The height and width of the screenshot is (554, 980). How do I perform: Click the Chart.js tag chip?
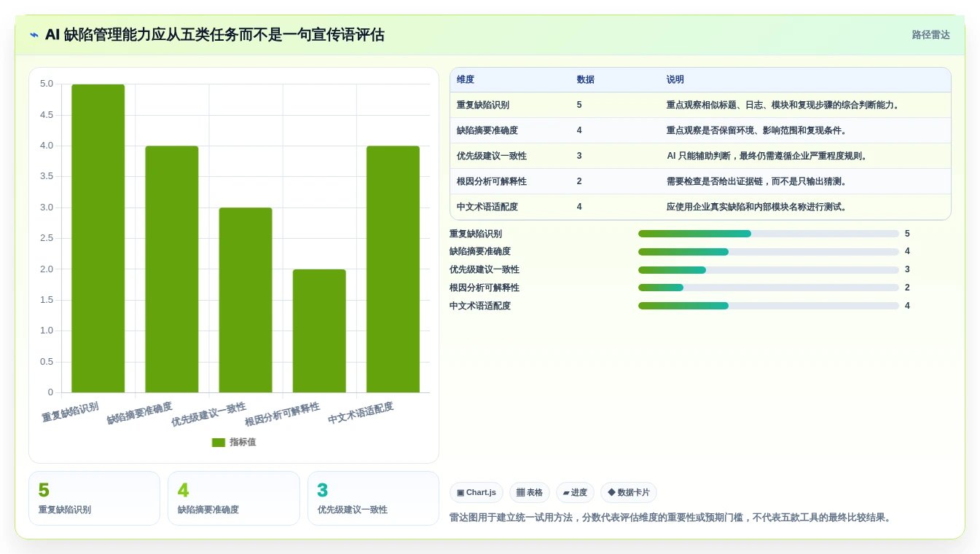pyautogui.click(x=477, y=493)
